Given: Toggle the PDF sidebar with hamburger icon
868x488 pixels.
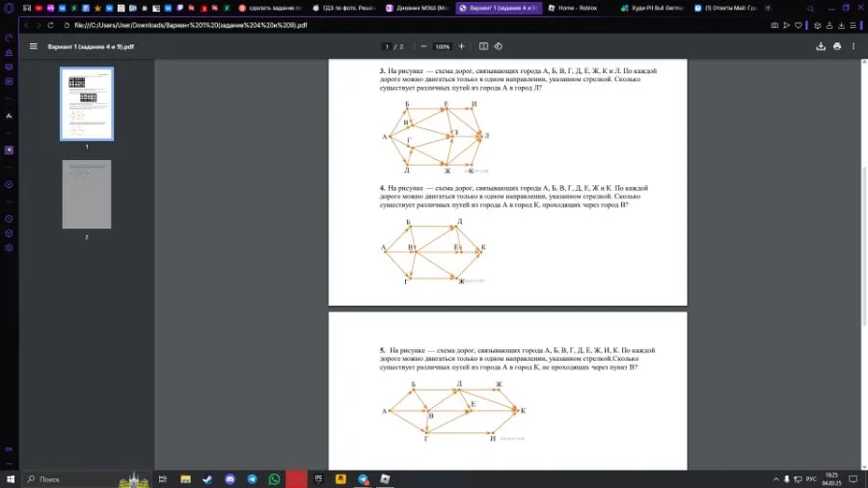Looking at the screenshot, I should pyautogui.click(x=33, y=46).
